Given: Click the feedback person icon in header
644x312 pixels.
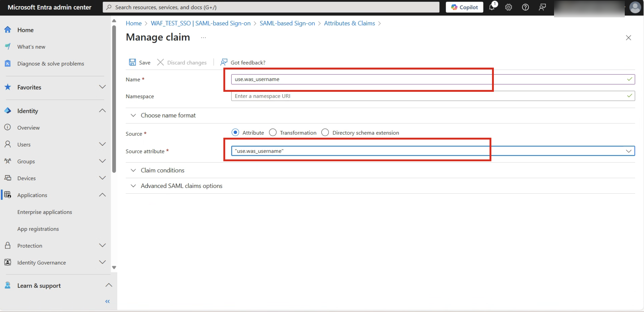Looking at the screenshot, I should (542, 7).
